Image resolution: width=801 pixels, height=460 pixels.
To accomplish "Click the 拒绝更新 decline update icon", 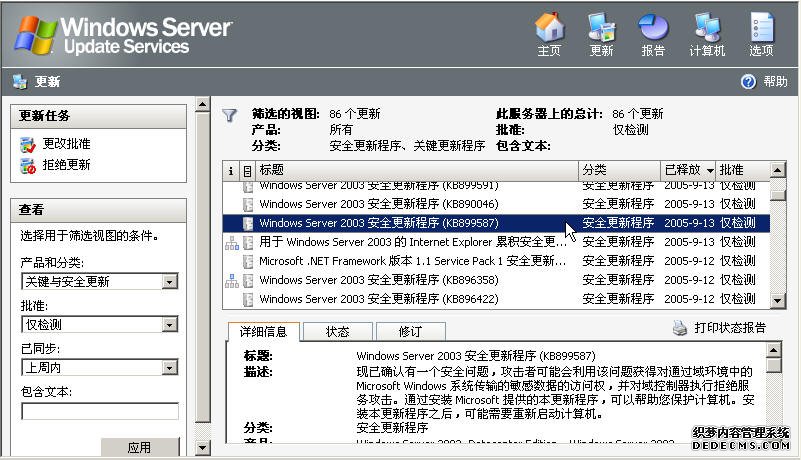I will click(28, 166).
